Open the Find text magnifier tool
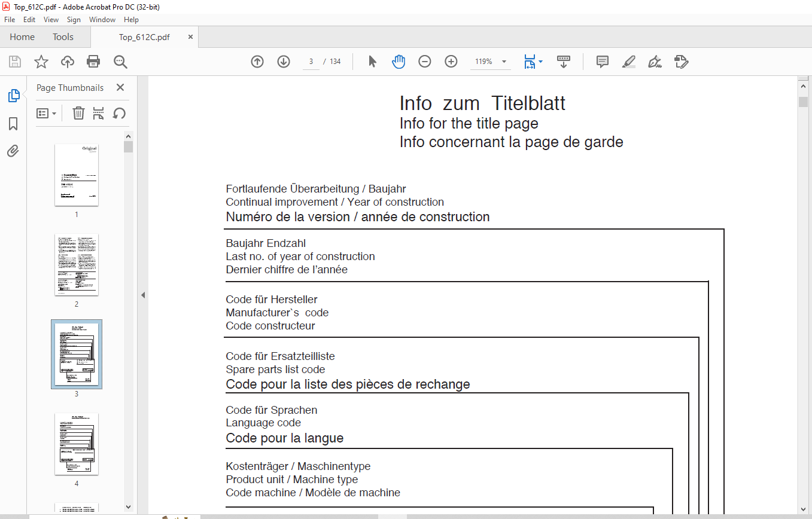The width and height of the screenshot is (812, 519). coord(120,62)
